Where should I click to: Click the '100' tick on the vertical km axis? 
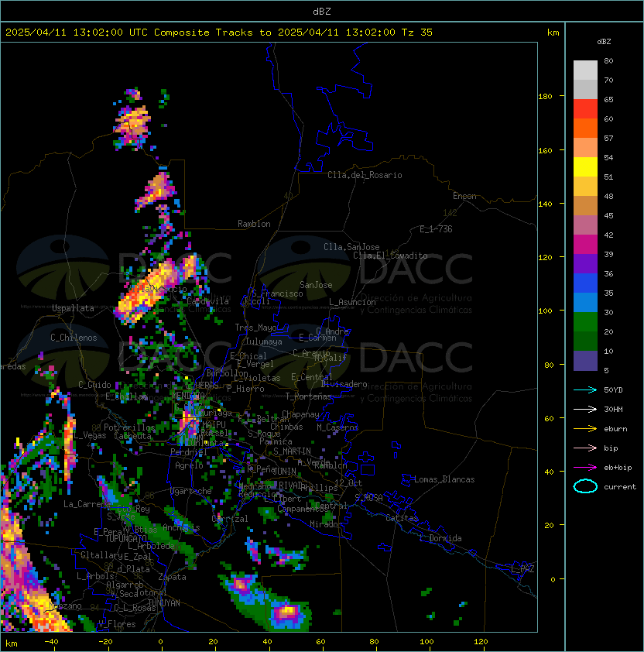(545, 311)
